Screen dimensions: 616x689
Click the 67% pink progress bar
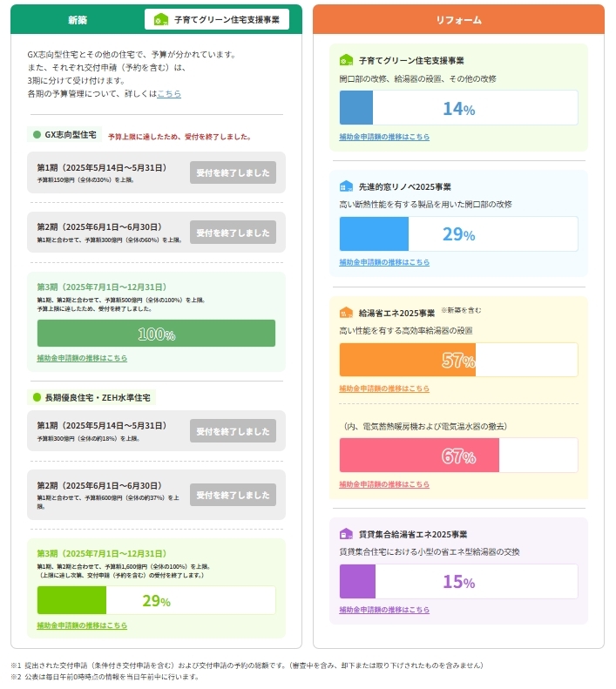[458, 456]
